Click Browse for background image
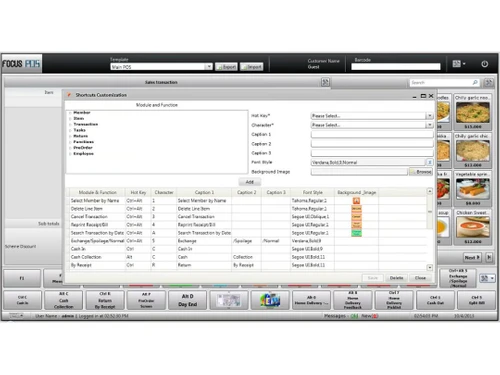500x375 pixels. coord(421,172)
